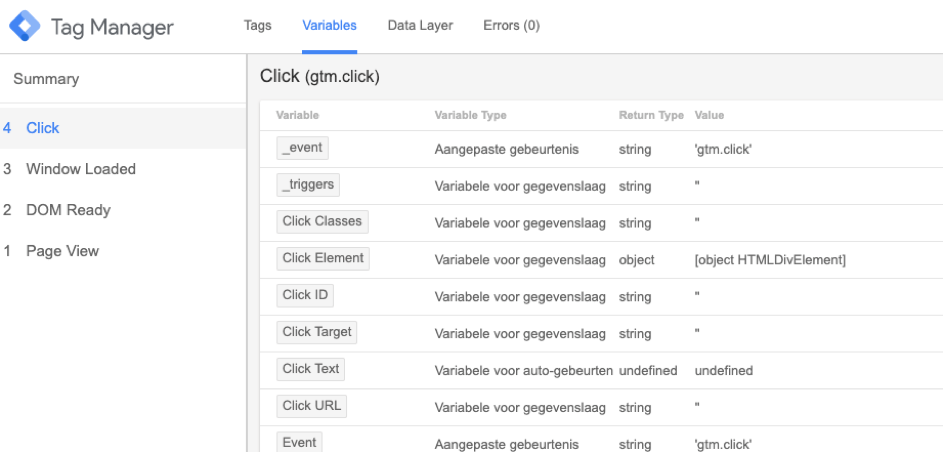The width and height of the screenshot is (943, 452).
Task: Select the Click Text variable
Action: click(x=311, y=369)
